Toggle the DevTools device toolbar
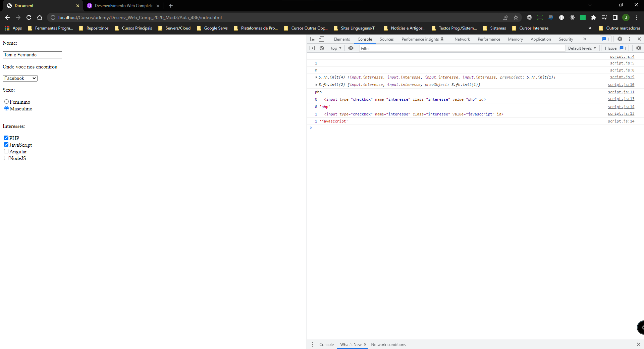This screenshot has height=349, width=644. click(321, 39)
